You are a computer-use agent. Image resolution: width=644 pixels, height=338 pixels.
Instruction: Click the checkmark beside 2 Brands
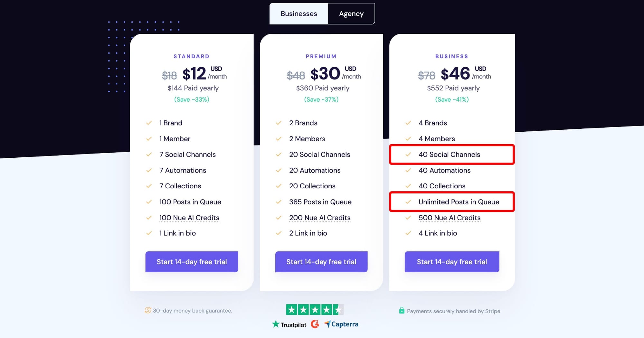click(x=279, y=123)
